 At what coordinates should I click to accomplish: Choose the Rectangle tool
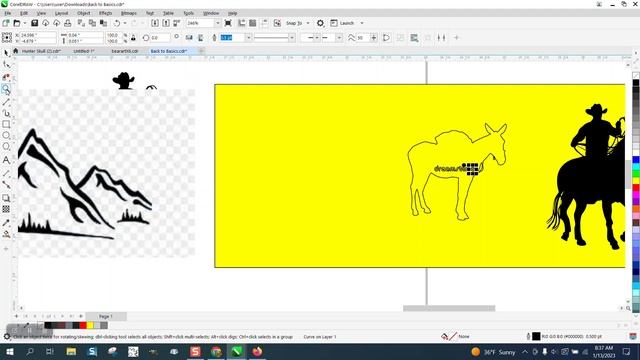coord(6,124)
